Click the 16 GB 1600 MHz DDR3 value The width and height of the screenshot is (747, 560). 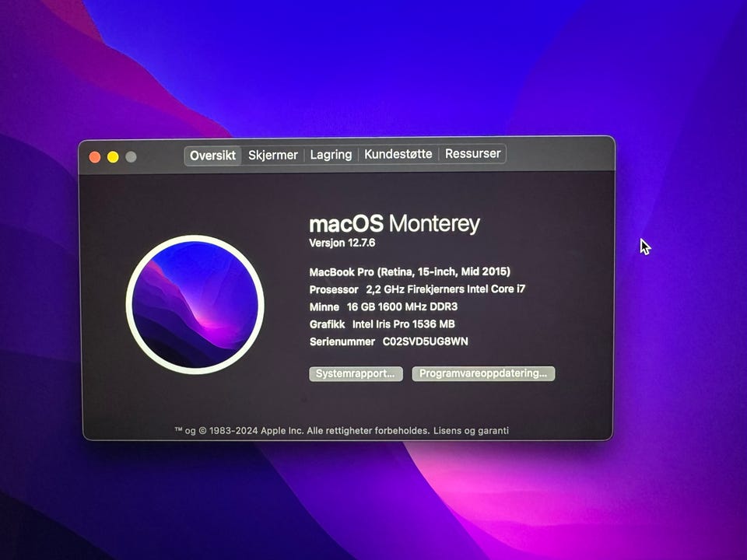tap(402, 306)
